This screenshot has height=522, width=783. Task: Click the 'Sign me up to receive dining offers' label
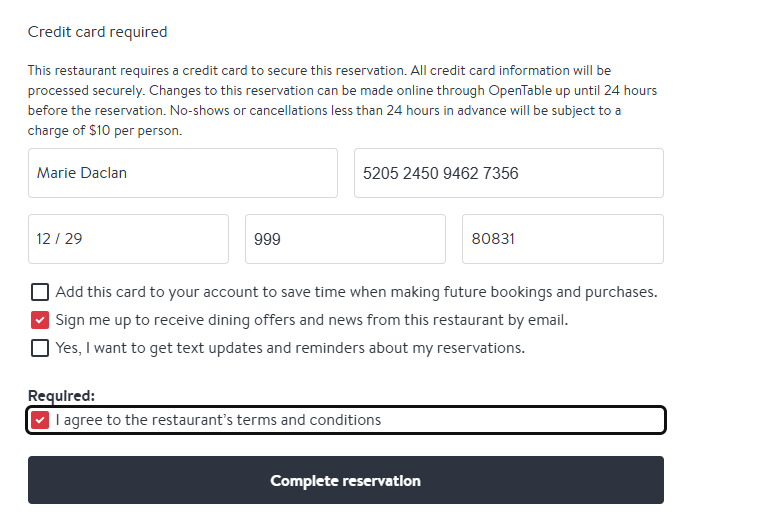click(311, 320)
